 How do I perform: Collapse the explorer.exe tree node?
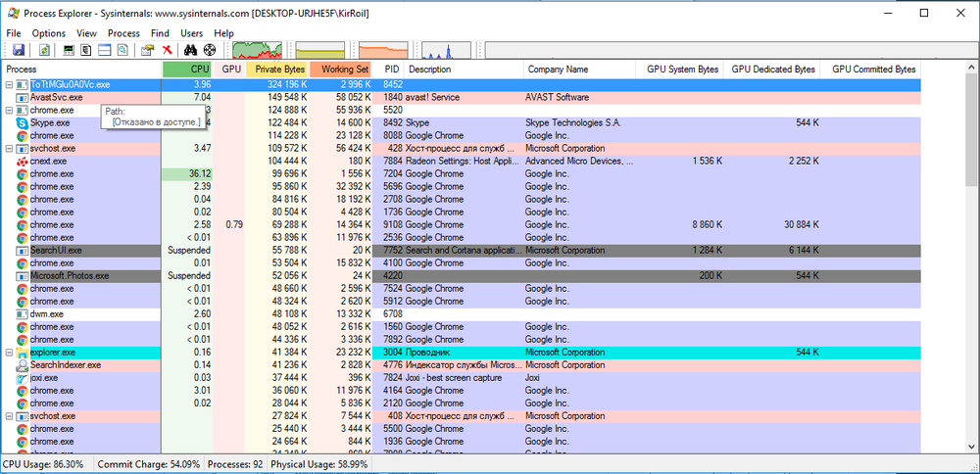click(x=10, y=353)
